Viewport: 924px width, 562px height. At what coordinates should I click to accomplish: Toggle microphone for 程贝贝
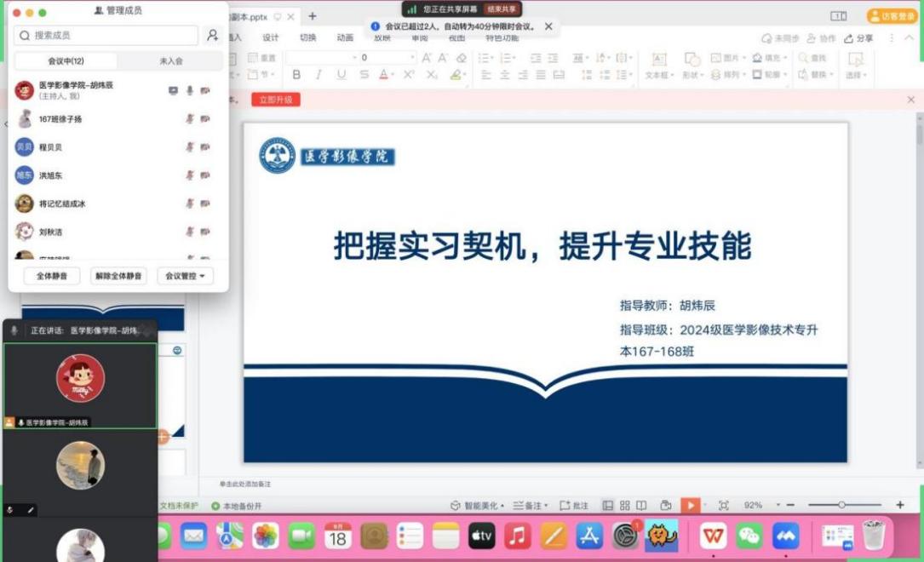[190, 147]
